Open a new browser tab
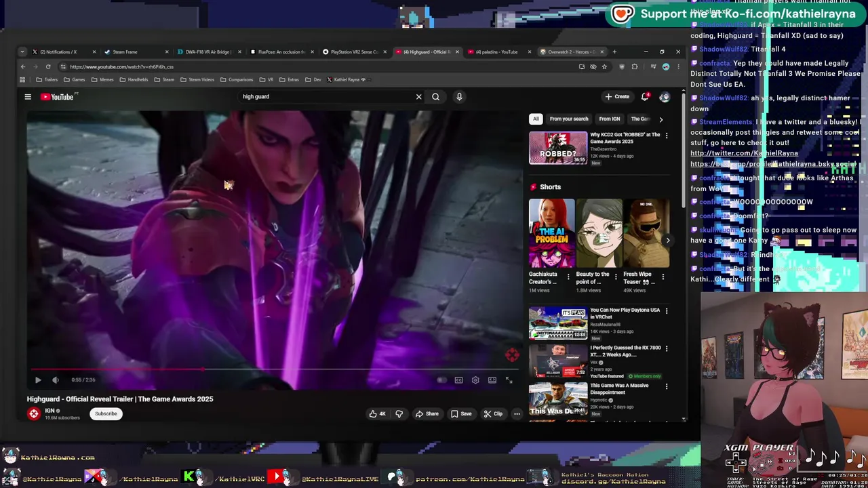Viewport: 868px width, 488px height. point(614,52)
